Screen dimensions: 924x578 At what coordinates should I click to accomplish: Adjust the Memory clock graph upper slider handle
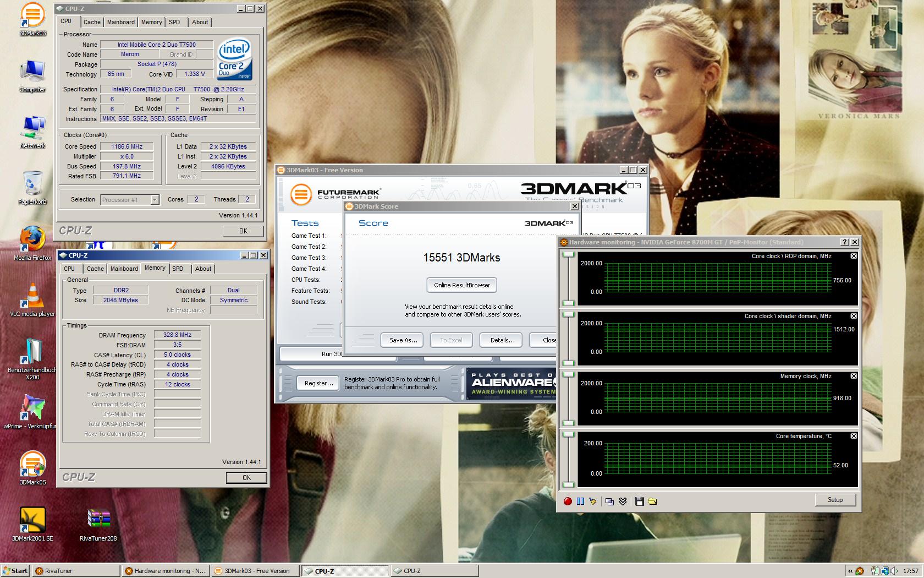click(x=569, y=374)
